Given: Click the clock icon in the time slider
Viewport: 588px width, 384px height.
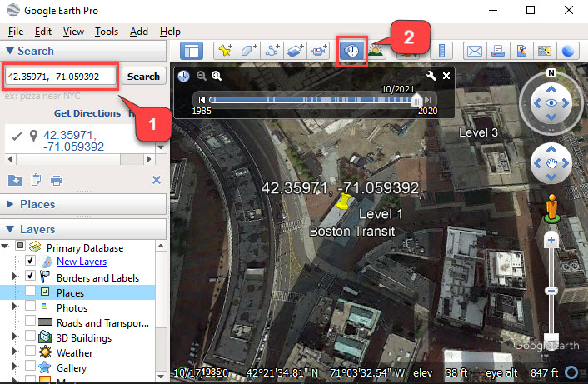Looking at the screenshot, I should (x=183, y=76).
